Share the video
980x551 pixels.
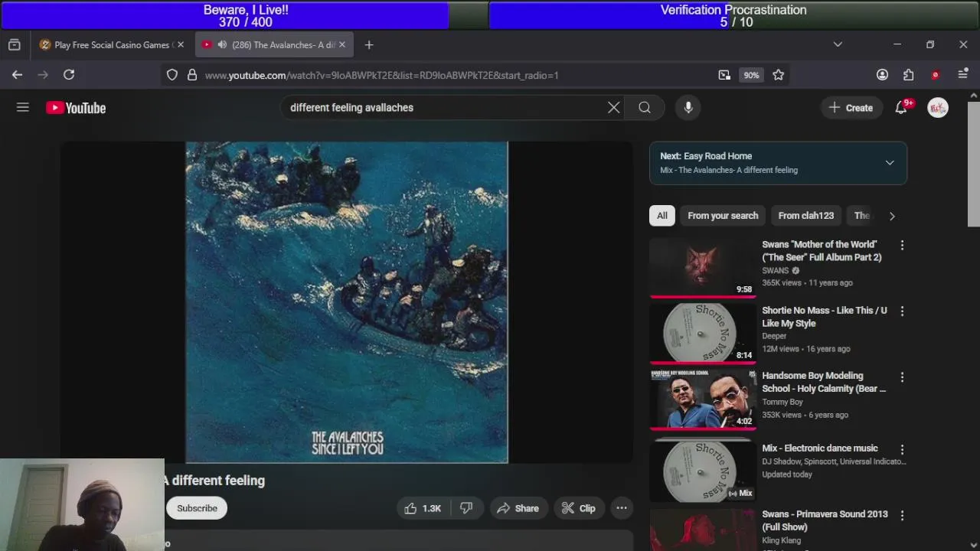[518, 508]
